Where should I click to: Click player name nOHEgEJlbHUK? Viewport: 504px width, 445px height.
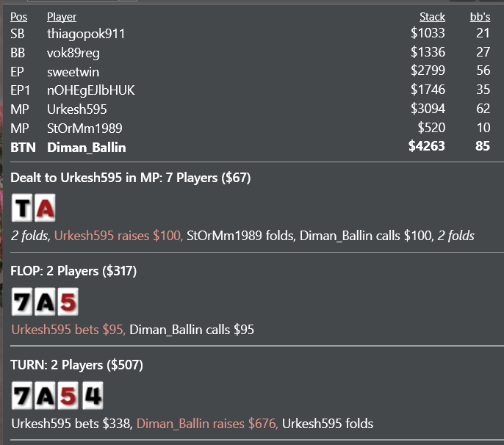pyautogui.click(x=91, y=90)
